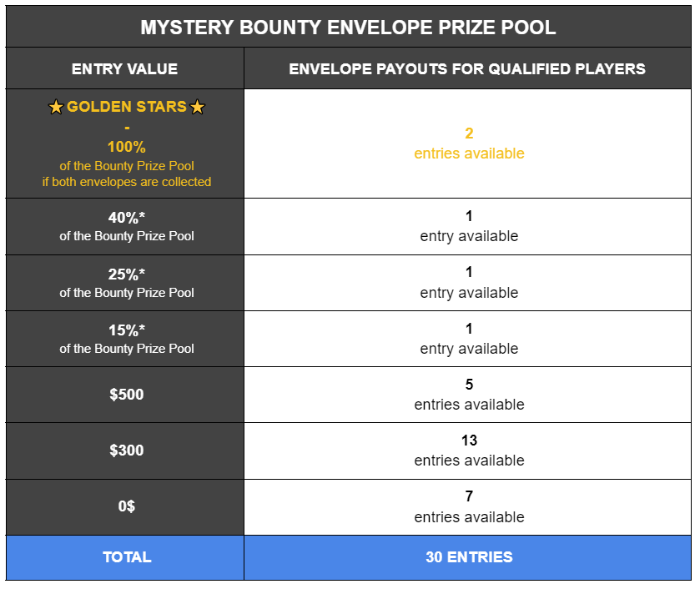Select the 7 entries available cell
The image size is (700, 589).
469,506
